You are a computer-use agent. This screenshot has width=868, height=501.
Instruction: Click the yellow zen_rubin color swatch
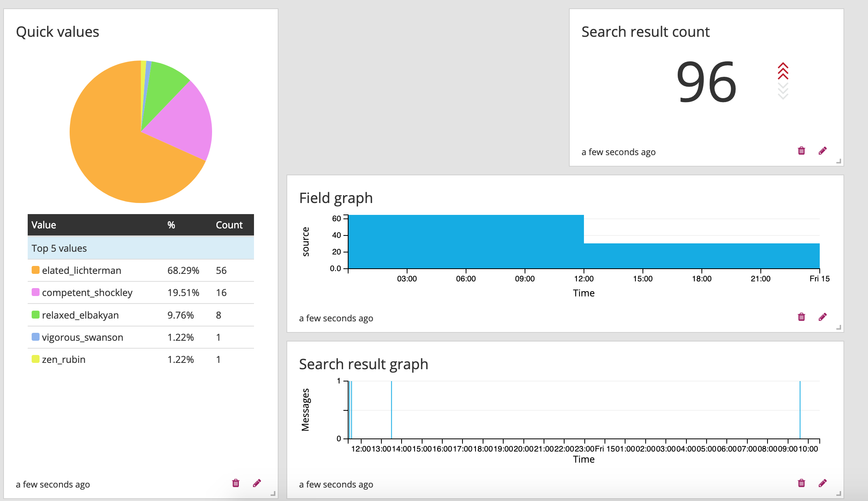[x=36, y=359]
